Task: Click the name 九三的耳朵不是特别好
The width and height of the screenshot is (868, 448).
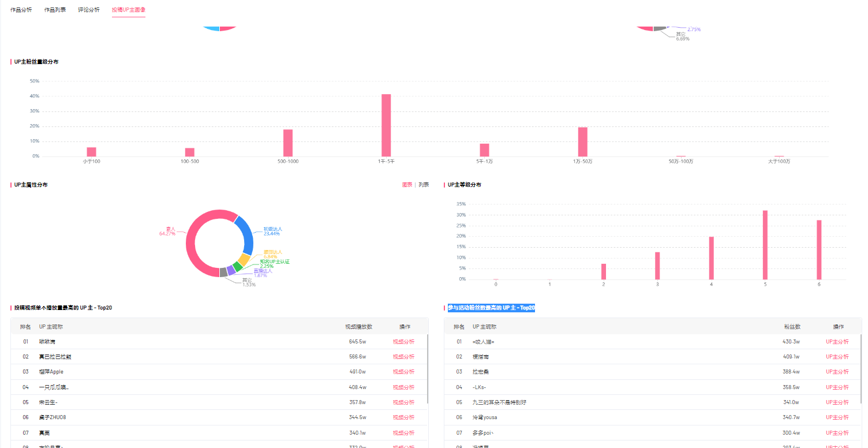Action: (499, 402)
